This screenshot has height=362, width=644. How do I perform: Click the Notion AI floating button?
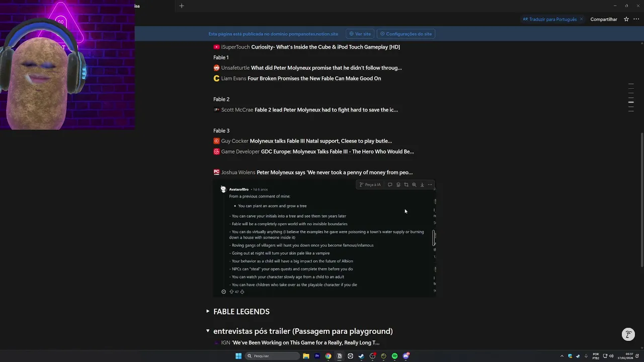(x=628, y=334)
